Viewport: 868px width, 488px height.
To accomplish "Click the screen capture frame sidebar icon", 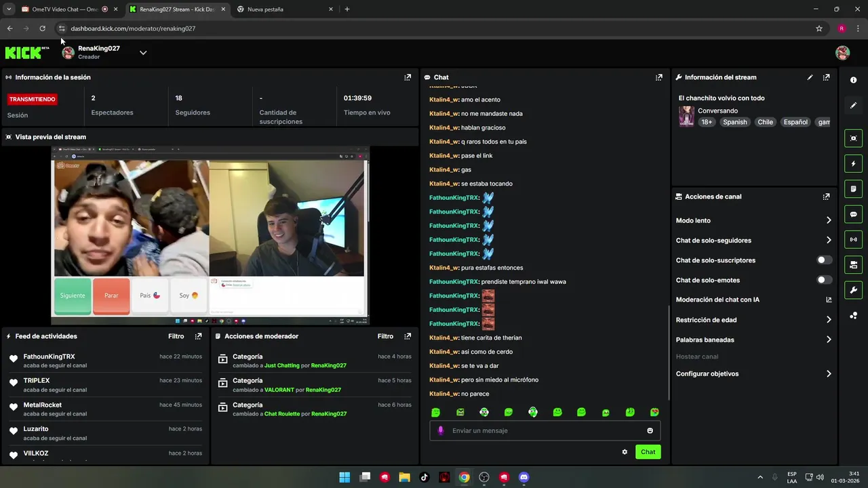I will point(853,138).
